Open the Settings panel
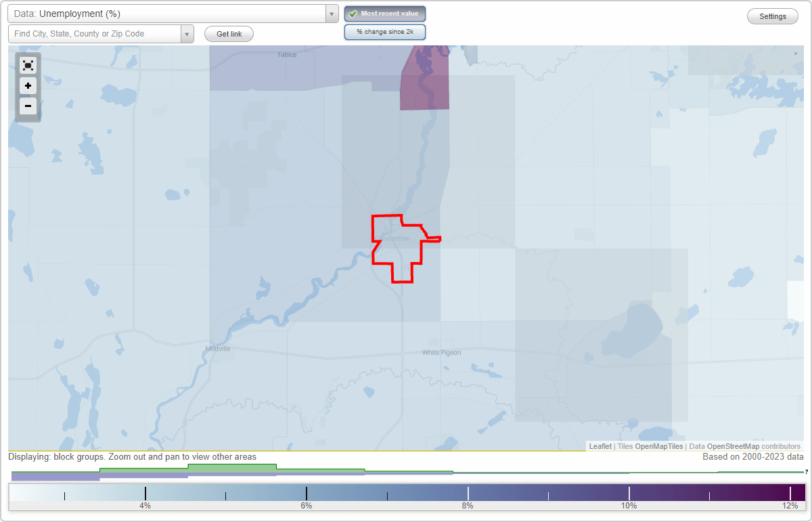 [x=772, y=16]
